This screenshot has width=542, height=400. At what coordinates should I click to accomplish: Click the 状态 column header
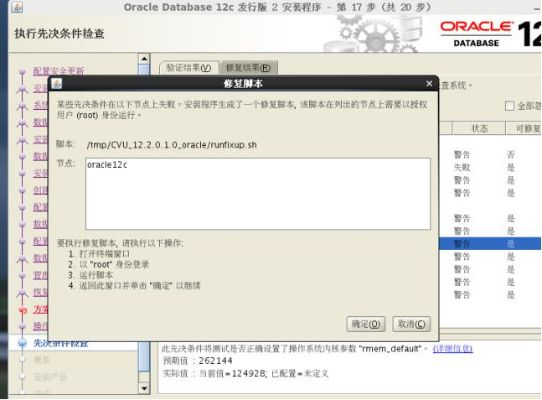(x=479, y=129)
